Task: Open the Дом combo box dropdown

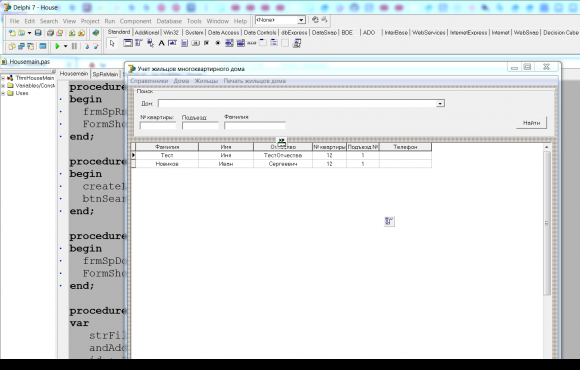Action: 440,104
